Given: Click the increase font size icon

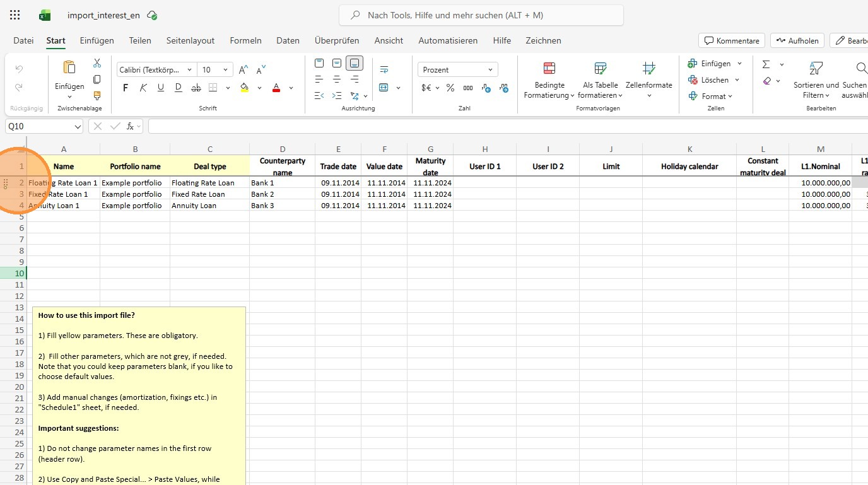Looking at the screenshot, I should (x=243, y=69).
